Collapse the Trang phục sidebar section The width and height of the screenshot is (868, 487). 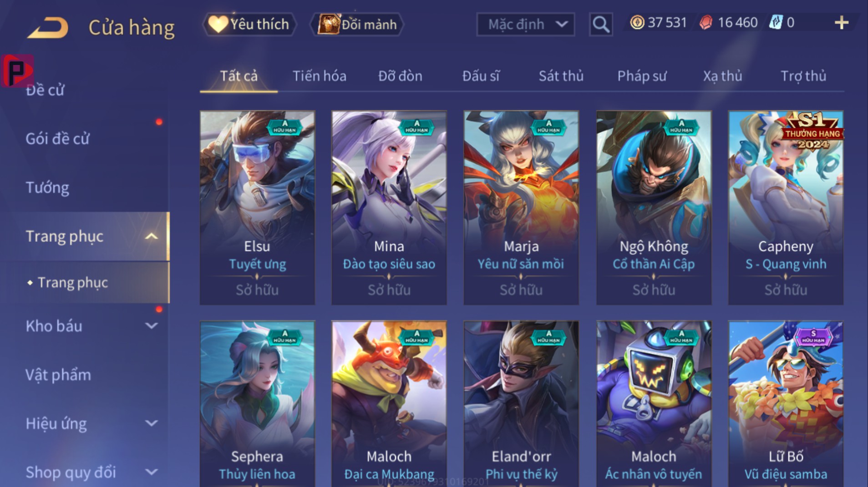[x=151, y=236]
